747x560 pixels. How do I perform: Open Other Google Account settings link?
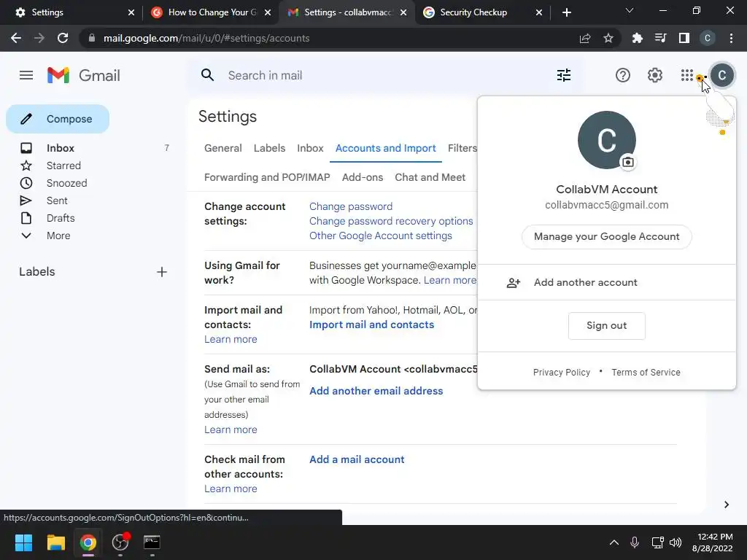pyautogui.click(x=380, y=236)
